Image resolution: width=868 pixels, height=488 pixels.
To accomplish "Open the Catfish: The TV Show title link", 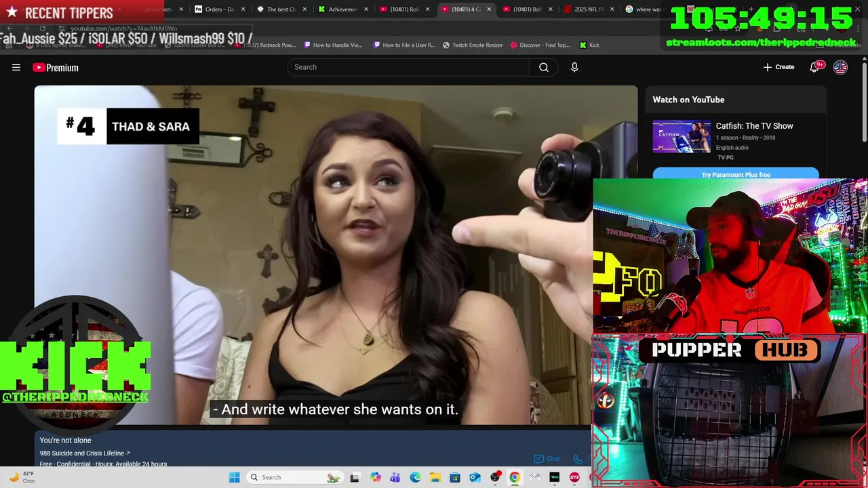I will [754, 126].
